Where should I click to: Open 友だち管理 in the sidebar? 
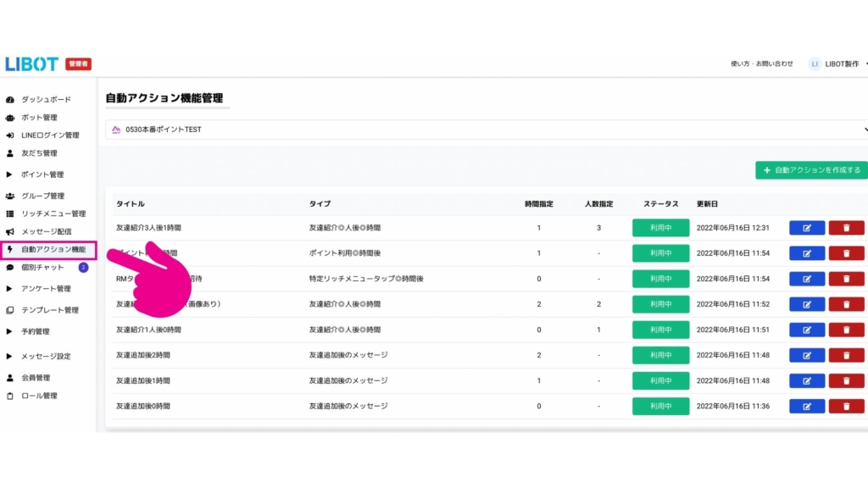click(x=39, y=153)
